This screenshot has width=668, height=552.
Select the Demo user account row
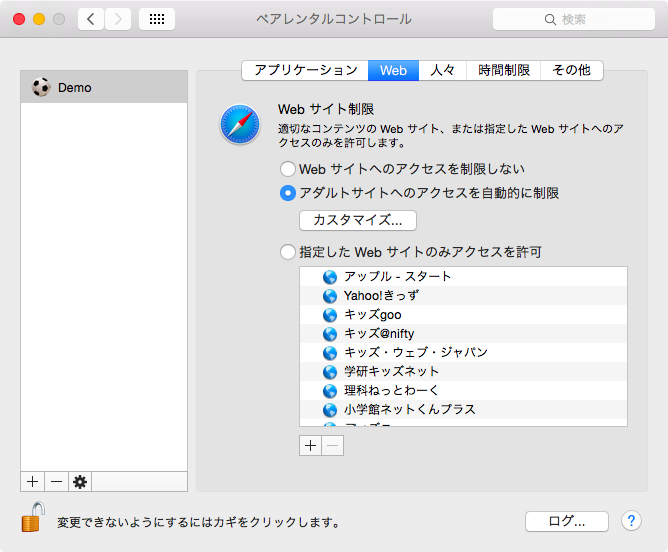pos(104,87)
